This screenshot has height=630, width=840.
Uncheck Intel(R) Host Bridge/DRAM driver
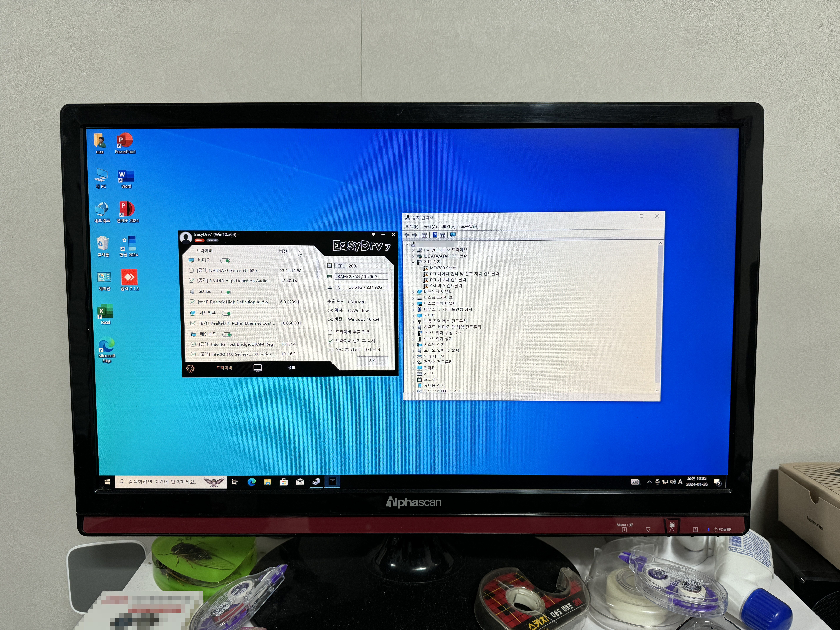[193, 344]
